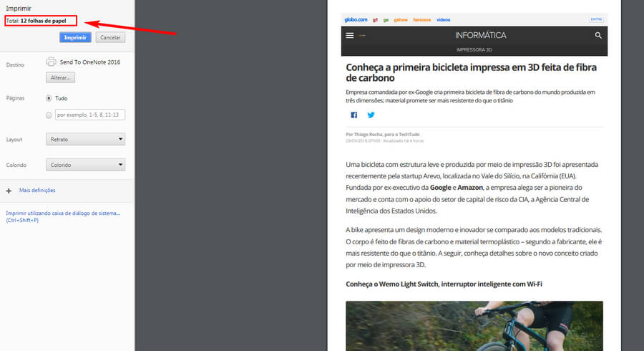Open Mais definições link

point(37,191)
